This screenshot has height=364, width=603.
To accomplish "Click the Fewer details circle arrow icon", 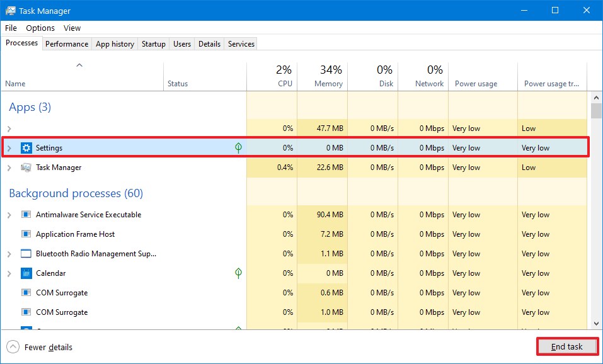I will click(x=13, y=347).
